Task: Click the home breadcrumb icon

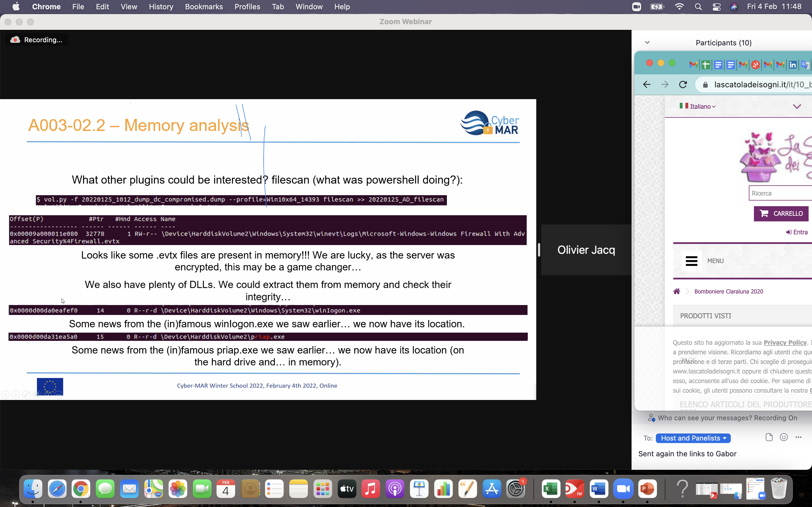Action: tap(676, 291)
